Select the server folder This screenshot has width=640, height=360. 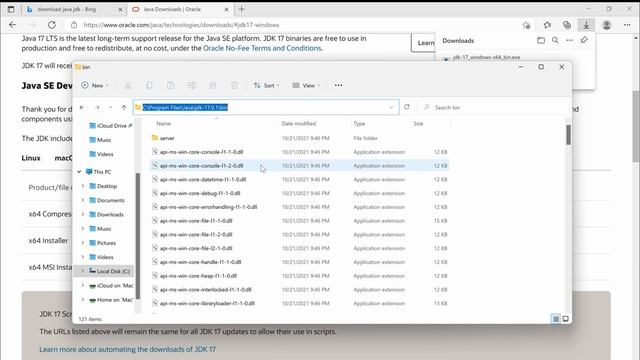click(167, 138)
